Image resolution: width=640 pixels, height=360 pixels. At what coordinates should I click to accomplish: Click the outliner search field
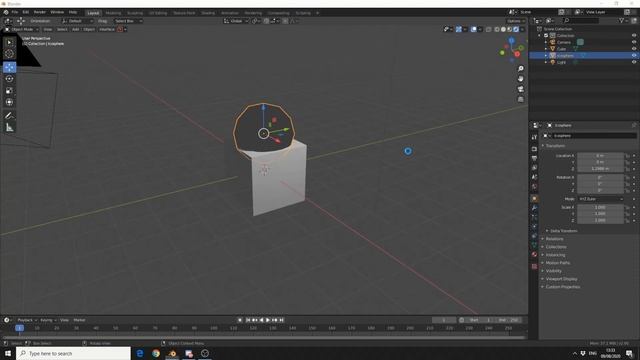[581, 20]
